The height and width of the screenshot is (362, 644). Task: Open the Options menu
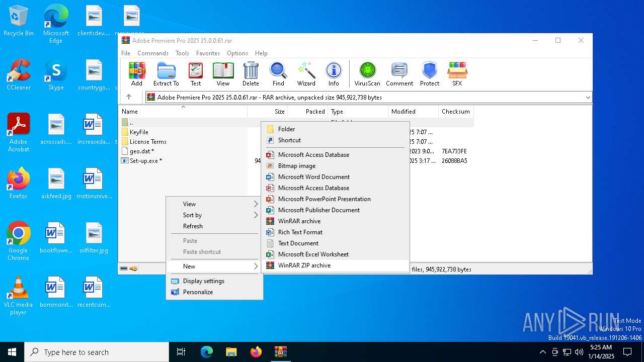pyautogui.click(x=237, y=53)
